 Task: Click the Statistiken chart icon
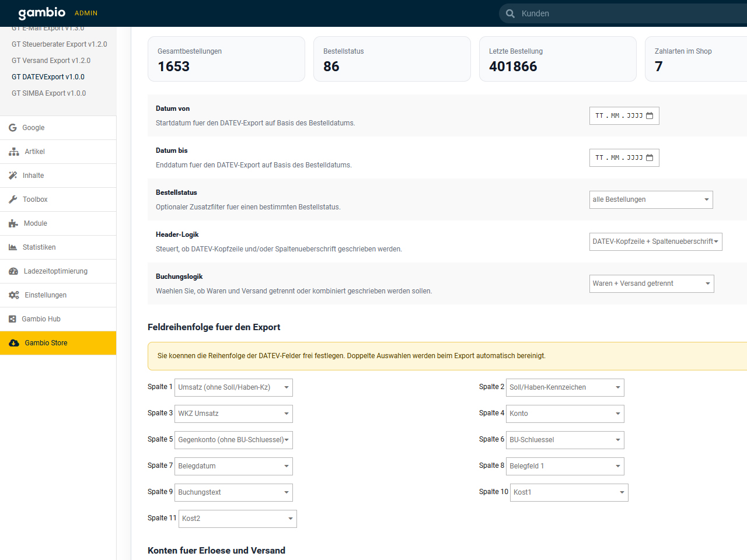click(x=13, y=247)
